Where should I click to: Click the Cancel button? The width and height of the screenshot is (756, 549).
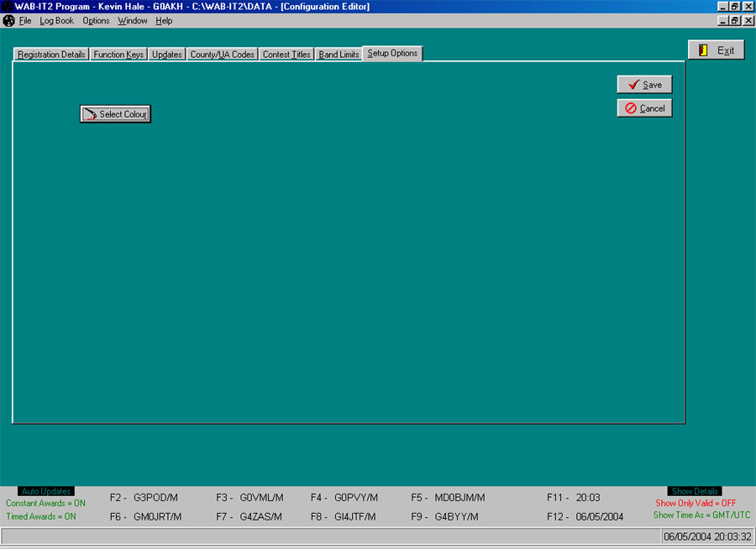pos(644,107)
